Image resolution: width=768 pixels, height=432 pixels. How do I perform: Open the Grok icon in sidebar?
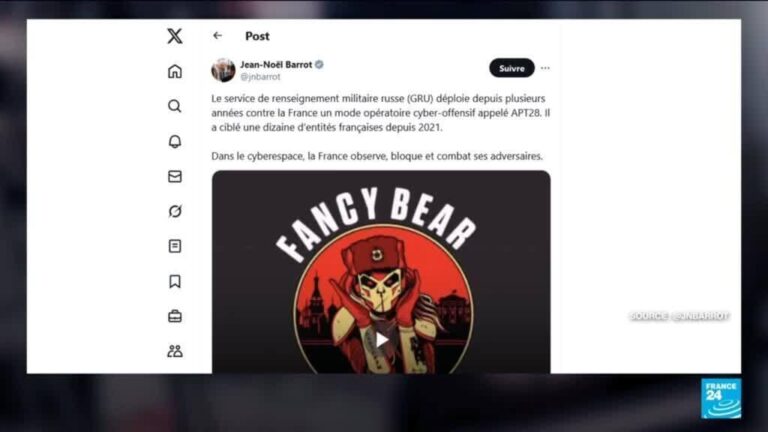tap(175, 211)
